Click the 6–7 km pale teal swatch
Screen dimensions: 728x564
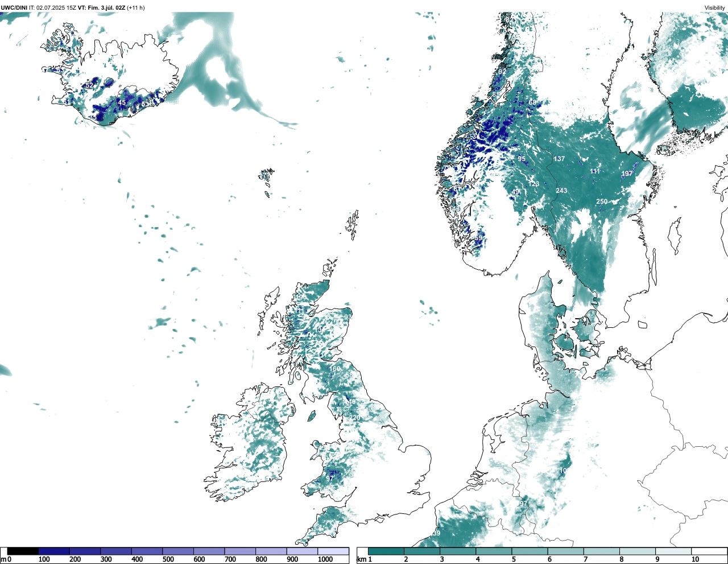click(565, 551)
